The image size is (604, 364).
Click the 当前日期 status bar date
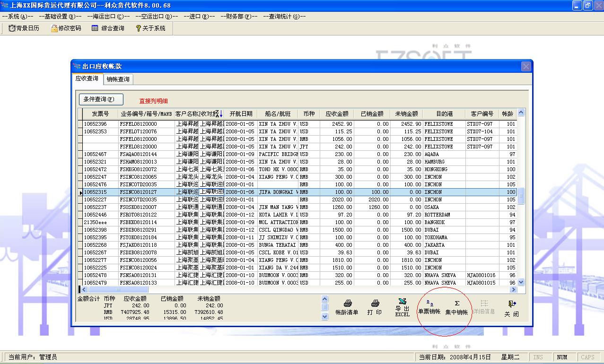click(x=455, y=357)
